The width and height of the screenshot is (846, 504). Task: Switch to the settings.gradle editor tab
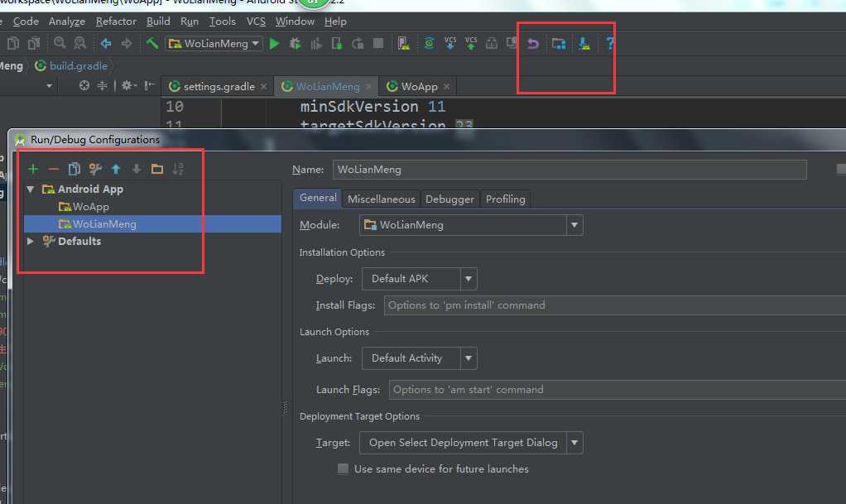point(218,86)
